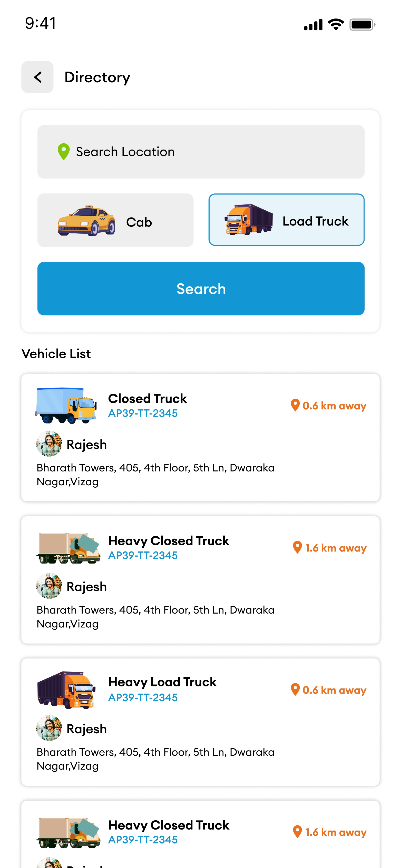Click the green location pin icon
This screenshot has height=868, width=401.
[63, 152]
